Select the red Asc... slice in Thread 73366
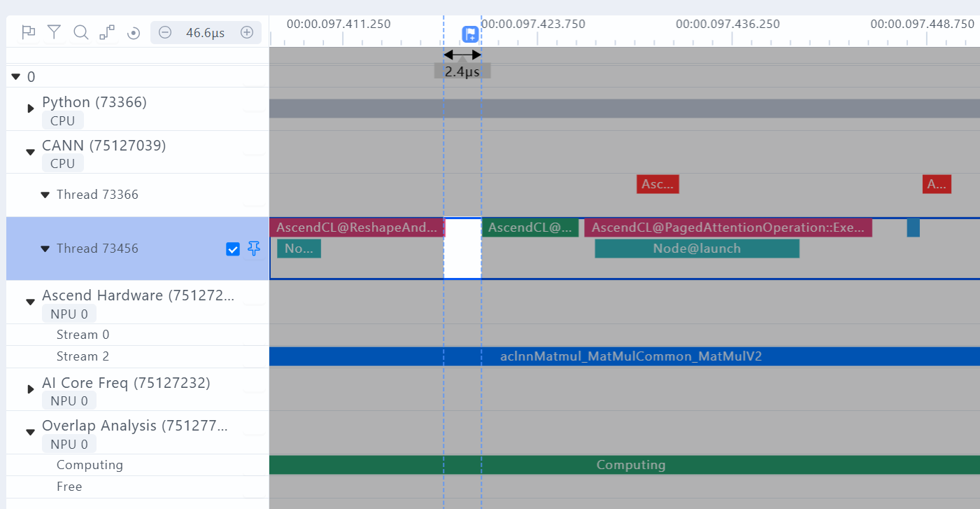The image size is (980, 509). point(658,184)
